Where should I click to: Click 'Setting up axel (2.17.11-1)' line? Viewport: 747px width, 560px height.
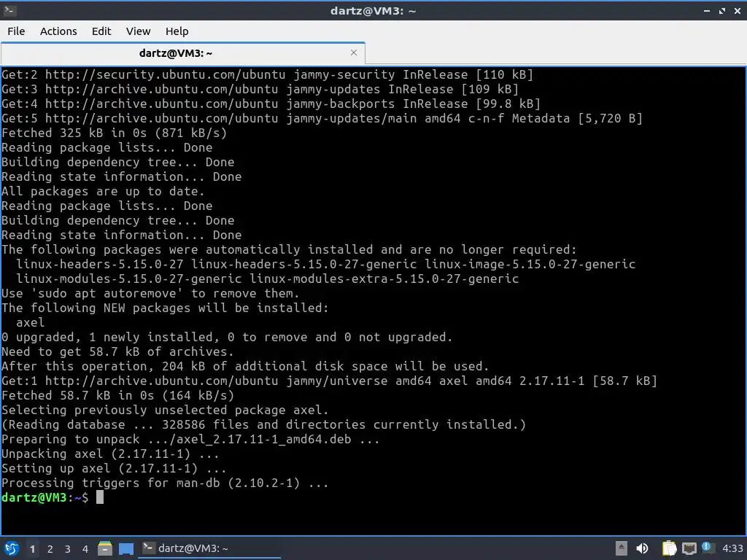[114, 469]
